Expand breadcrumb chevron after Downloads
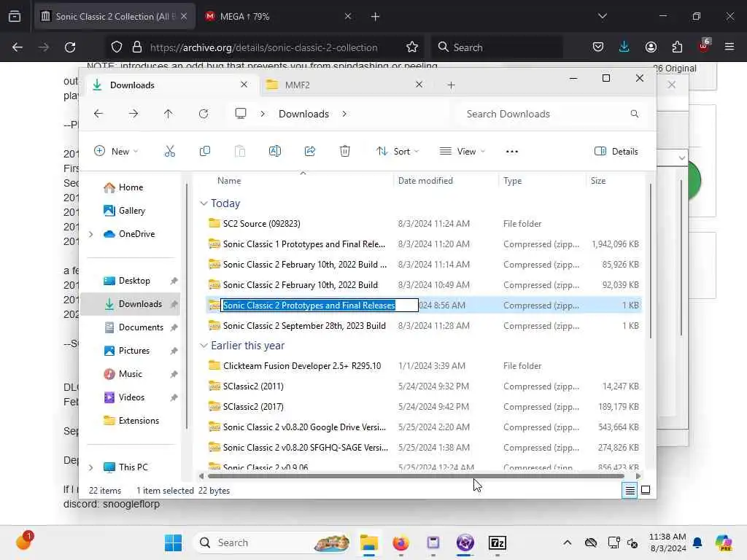Image resolution: width=747 pixels, height=560 pixels. click(344, 114)
